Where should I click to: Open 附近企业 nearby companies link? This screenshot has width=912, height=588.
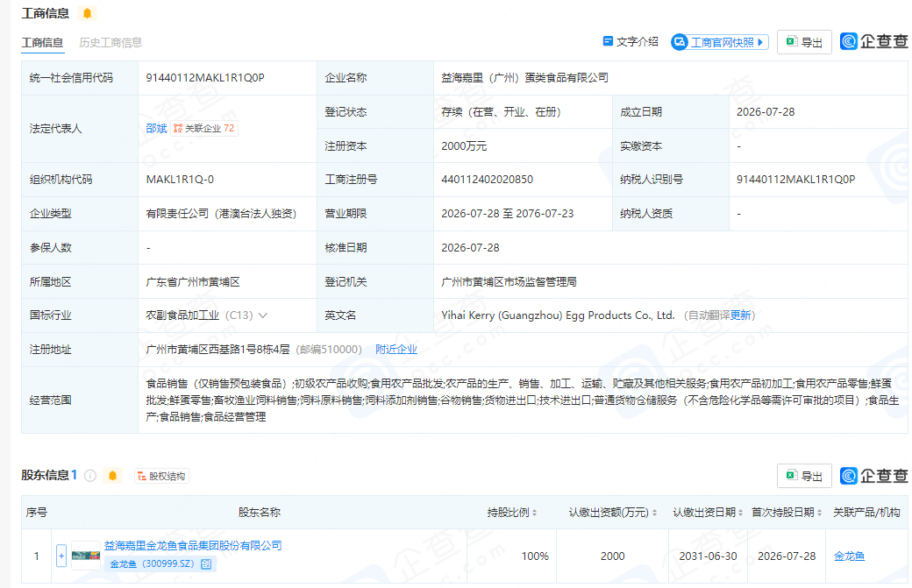[x=396, y=349]
